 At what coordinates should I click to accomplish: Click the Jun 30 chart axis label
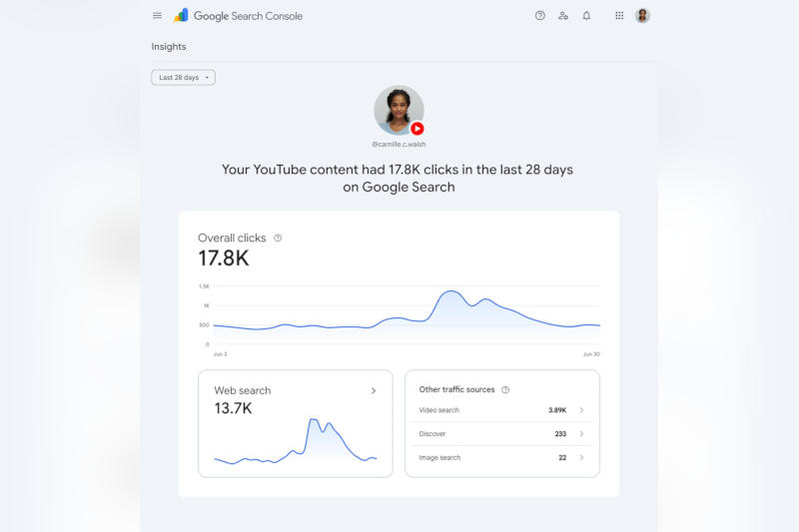[591, 354]
